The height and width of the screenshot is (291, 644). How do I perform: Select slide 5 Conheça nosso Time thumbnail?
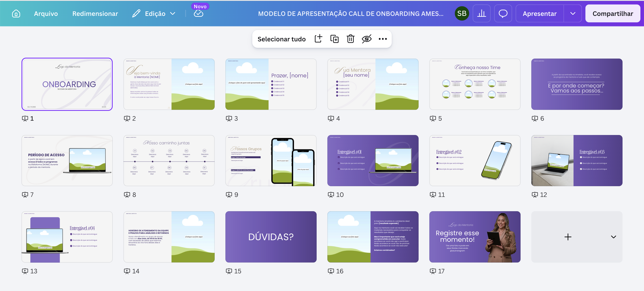coord(475,84)
